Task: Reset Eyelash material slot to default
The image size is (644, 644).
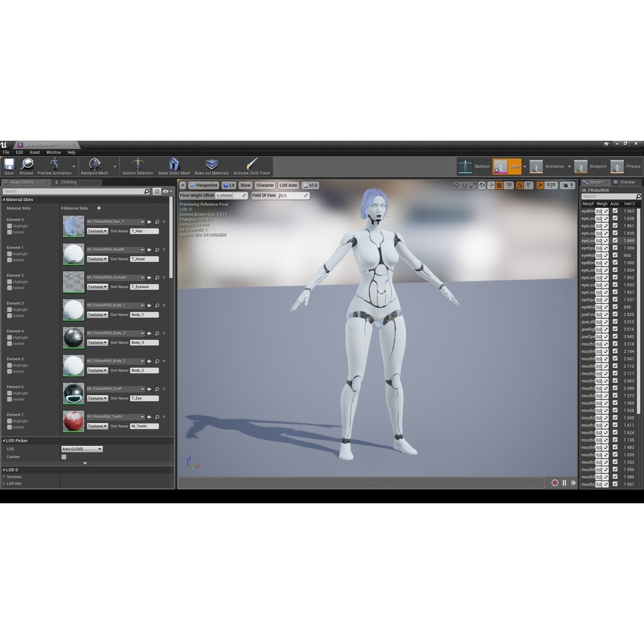Action: [x=163, y=278]
